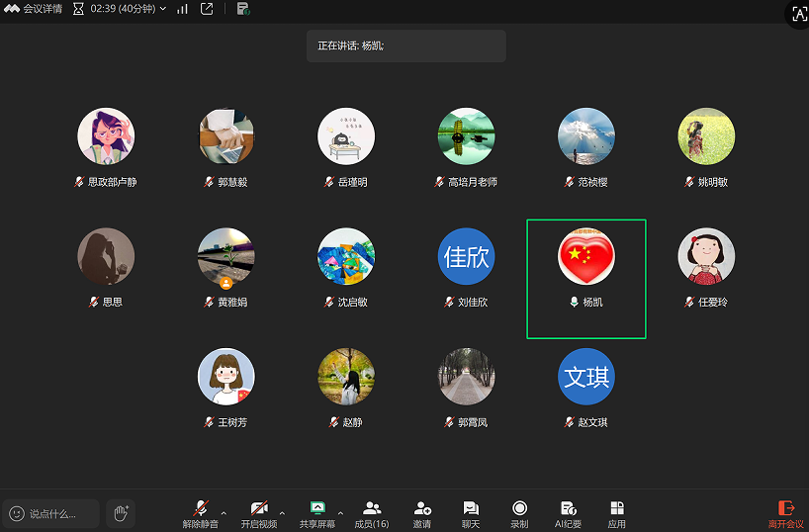
Task: Expand video options arrow beside 开启视频
Action: [x=282, y=513]
